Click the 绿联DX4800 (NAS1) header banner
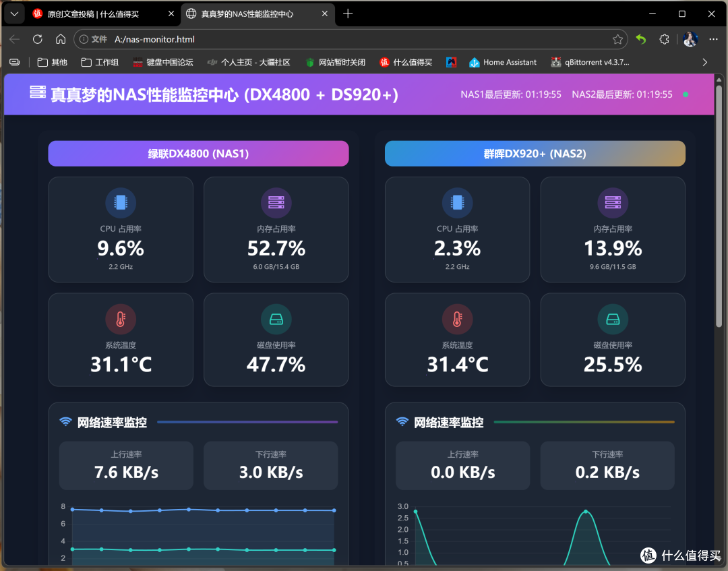The height and width of the screenshot is (571, 728). tap(198, 154)
